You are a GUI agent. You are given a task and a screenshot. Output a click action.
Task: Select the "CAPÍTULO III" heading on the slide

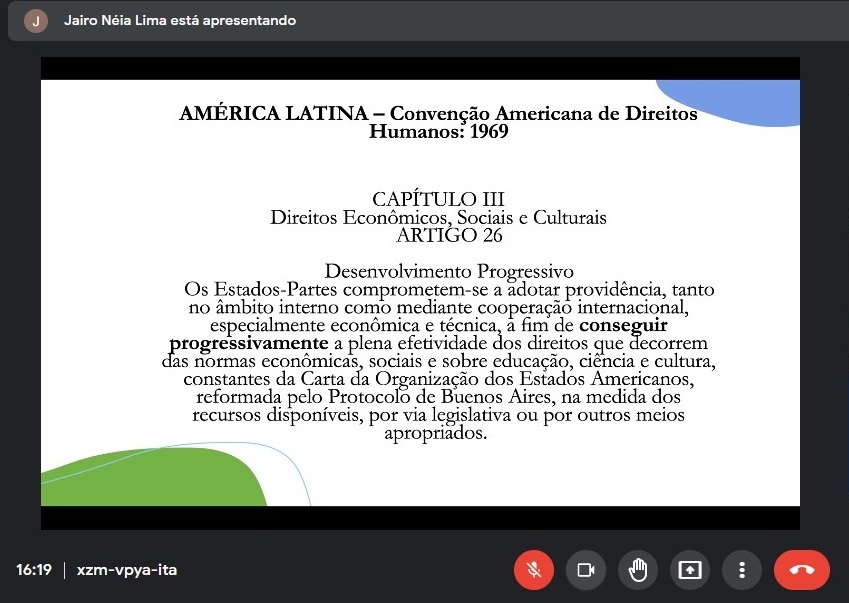coord(438,199)
